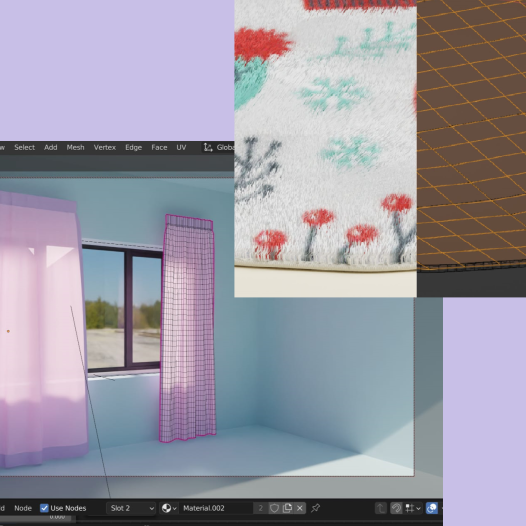526x526 pixels.
Task: Open the Select menu in viewport header
Action: pos(24,147)
